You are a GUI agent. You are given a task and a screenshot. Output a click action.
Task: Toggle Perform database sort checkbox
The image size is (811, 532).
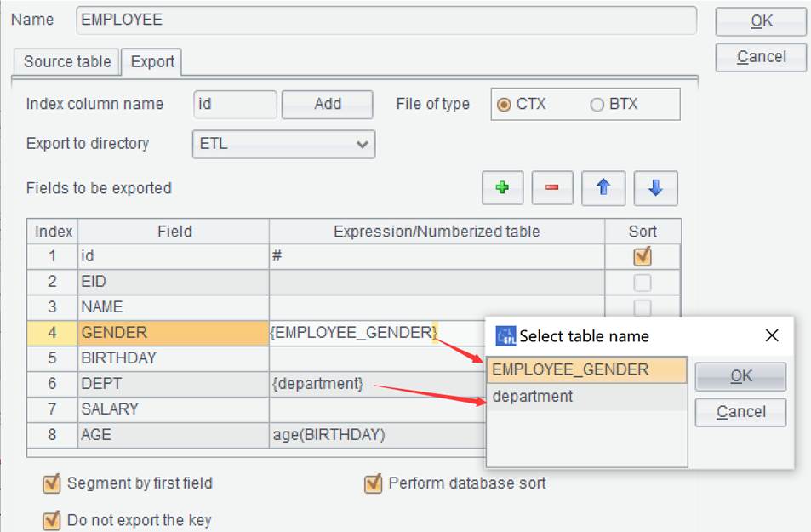pyautogui.click(x=373, y=483)
